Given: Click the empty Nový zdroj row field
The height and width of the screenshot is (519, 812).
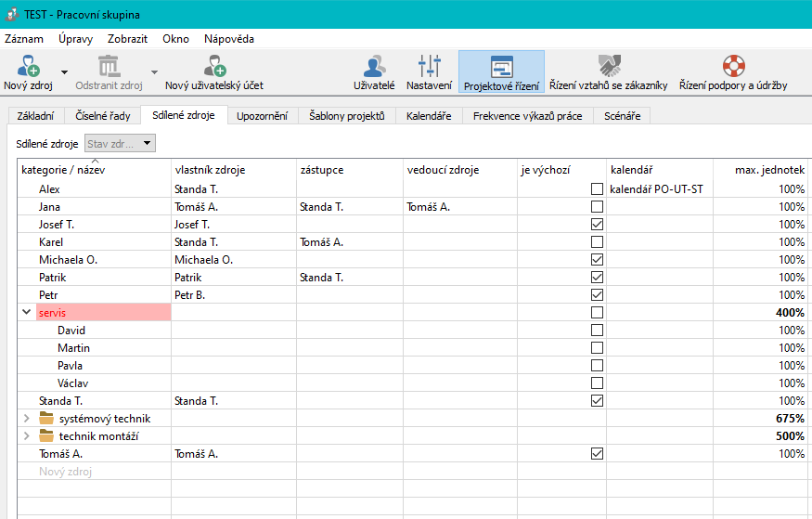Looking at the screenshot, I should pyautogui.click(x=93, y=472).
